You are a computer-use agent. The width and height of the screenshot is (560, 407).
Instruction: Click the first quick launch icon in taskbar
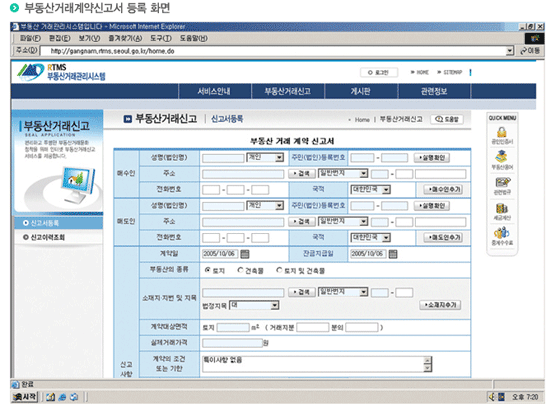point(50,397)
